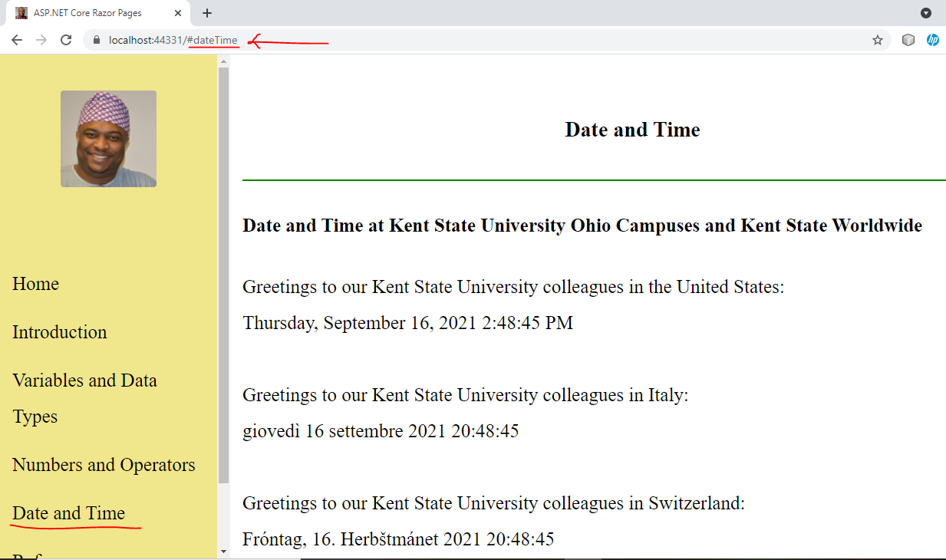Open the Home sidebar link
946x560 pixels.
(x=35, y=284)
